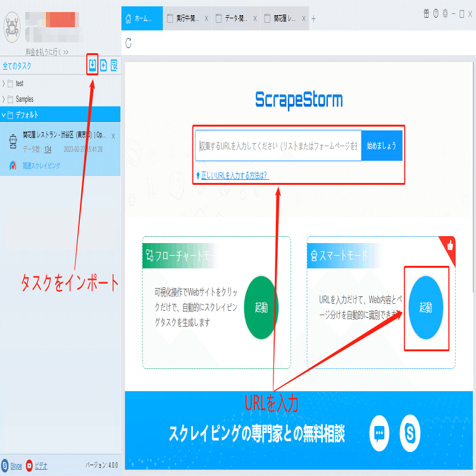
Task: Click the Skype icon in bottom status bar
Action: click(x=4, y=465)
